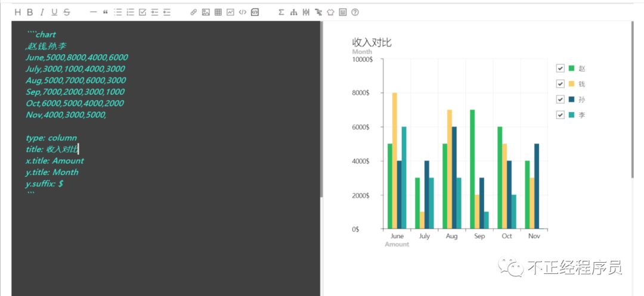644x296 pixels.
Task: Click the indent icon
Action: [154, 13]
